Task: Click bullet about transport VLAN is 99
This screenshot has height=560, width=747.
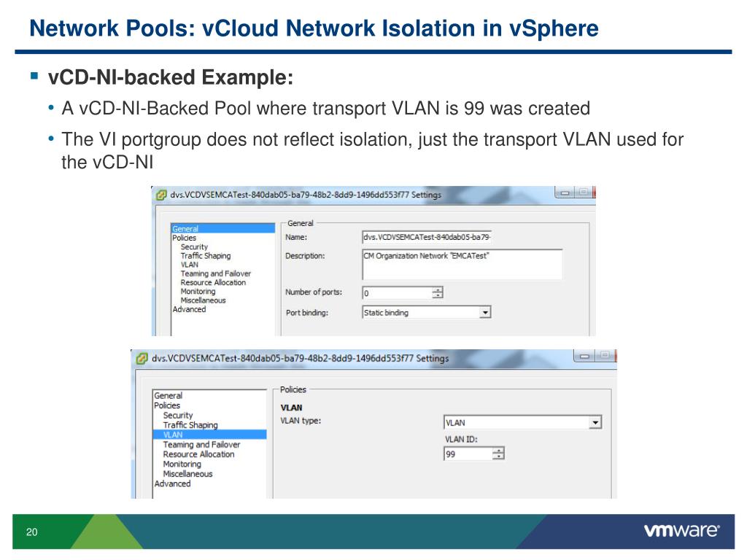Action: tap(326, 109)
